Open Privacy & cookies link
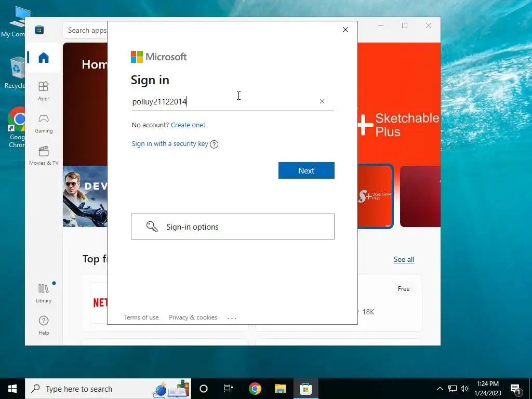This screenshot has height=399, width=532. coord(193,317)
